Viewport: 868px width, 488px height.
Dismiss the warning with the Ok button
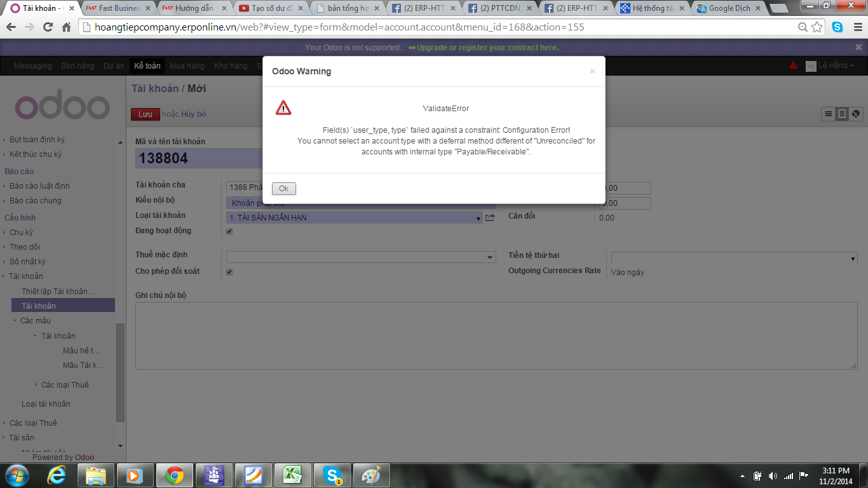(x=284, y=189)
